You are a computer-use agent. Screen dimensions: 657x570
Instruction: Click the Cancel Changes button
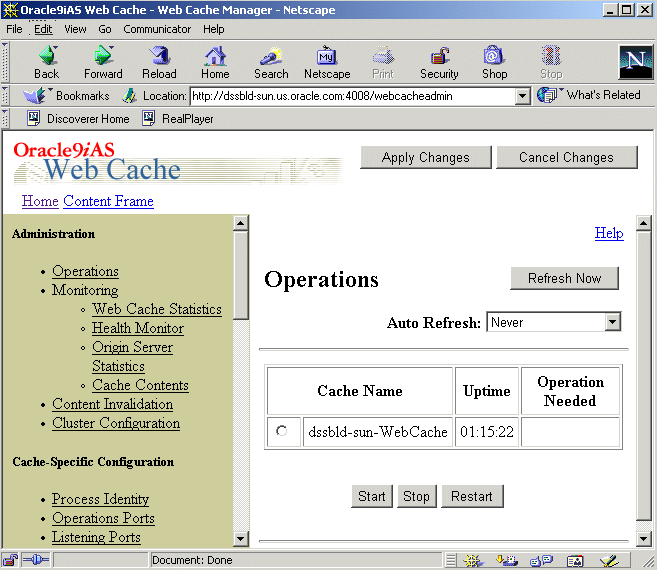click(566, 157)
